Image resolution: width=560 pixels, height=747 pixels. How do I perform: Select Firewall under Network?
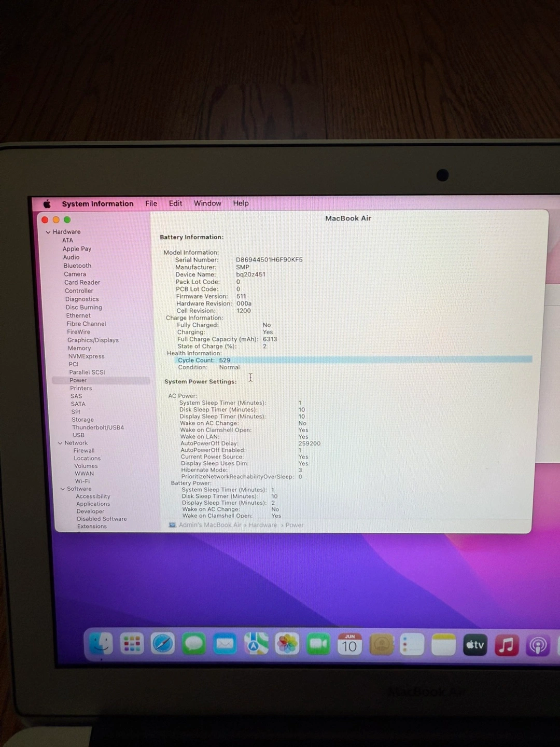(x=84, y=451)
